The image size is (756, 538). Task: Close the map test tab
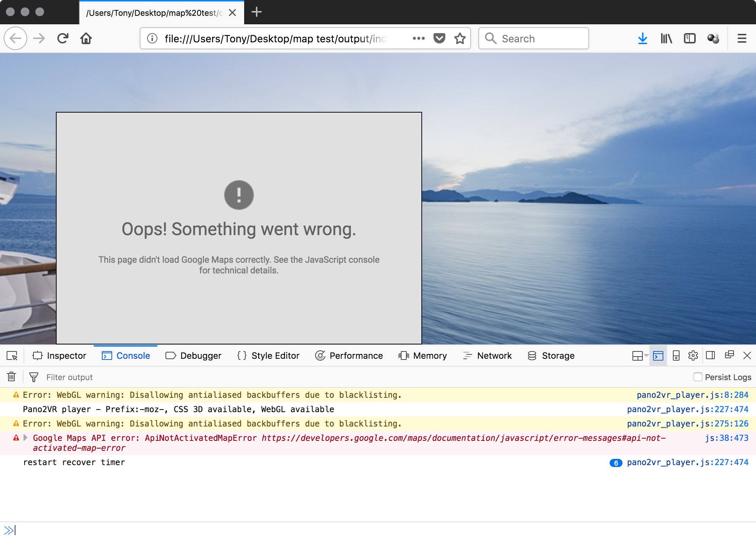coord(232,13)
